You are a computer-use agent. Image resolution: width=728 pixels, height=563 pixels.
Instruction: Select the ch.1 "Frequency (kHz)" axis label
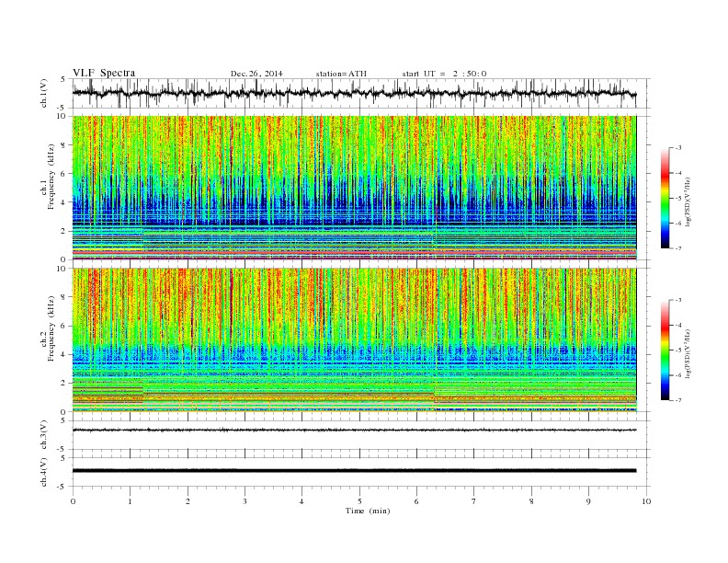tap(51, 177)
